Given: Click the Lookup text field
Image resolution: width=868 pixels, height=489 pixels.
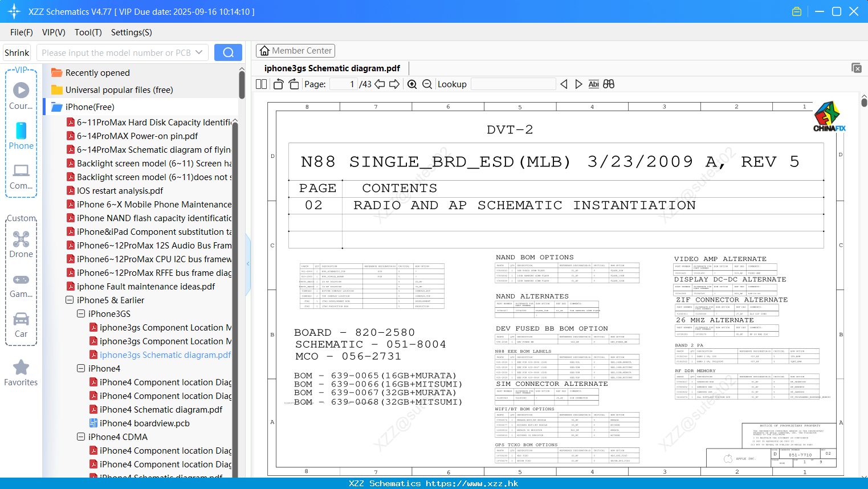Looking at the screenshot, I should click(x=513, y=84).
